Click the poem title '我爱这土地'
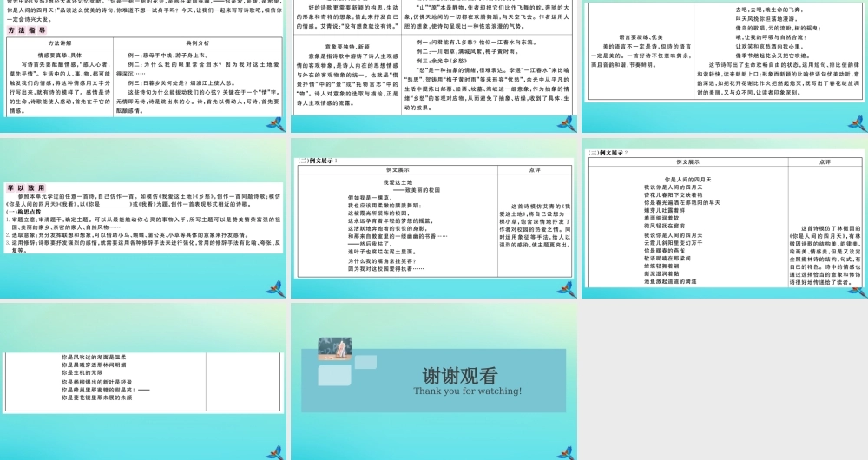 [398, 182]
